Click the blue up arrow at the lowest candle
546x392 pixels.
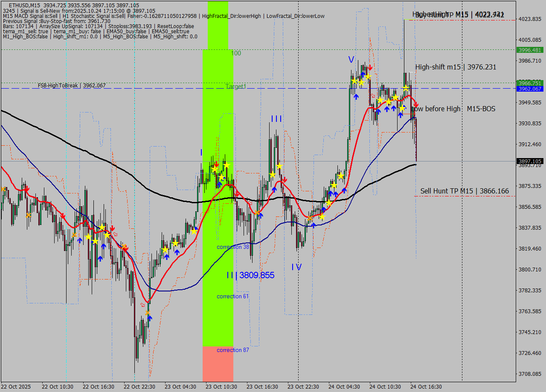pyautogui.click(x=150, y=318)
